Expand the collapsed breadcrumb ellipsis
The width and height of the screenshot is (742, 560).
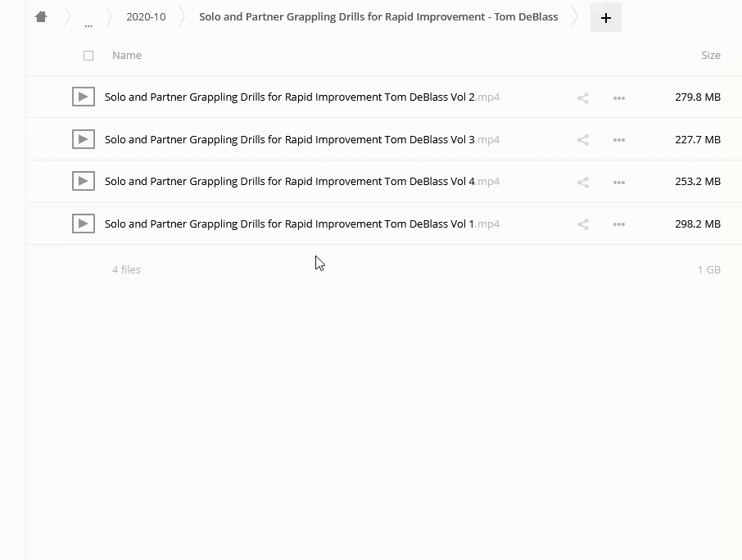(88, 20)
